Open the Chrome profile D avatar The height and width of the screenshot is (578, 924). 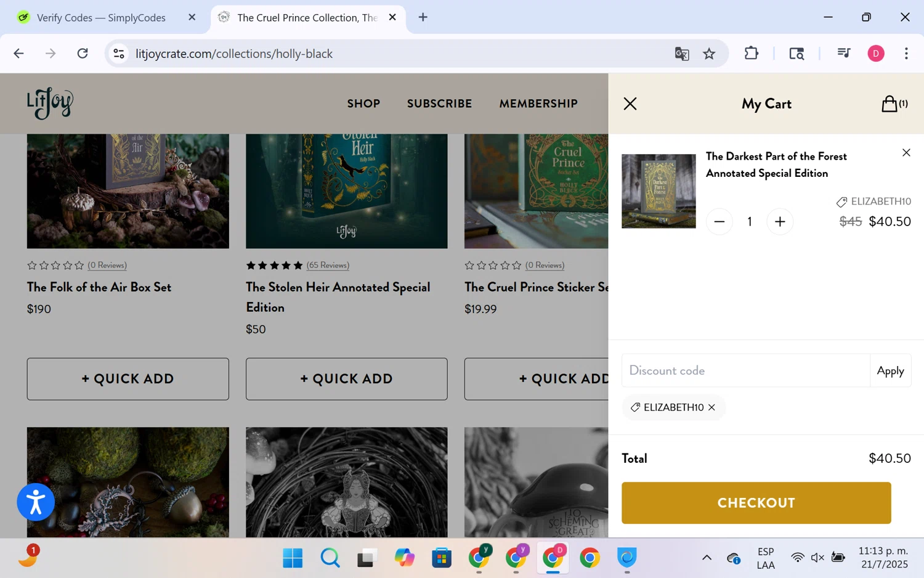876,54
